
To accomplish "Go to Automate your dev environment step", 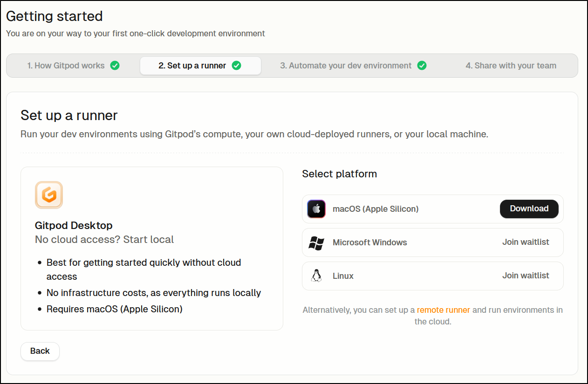I will [353, 66].
